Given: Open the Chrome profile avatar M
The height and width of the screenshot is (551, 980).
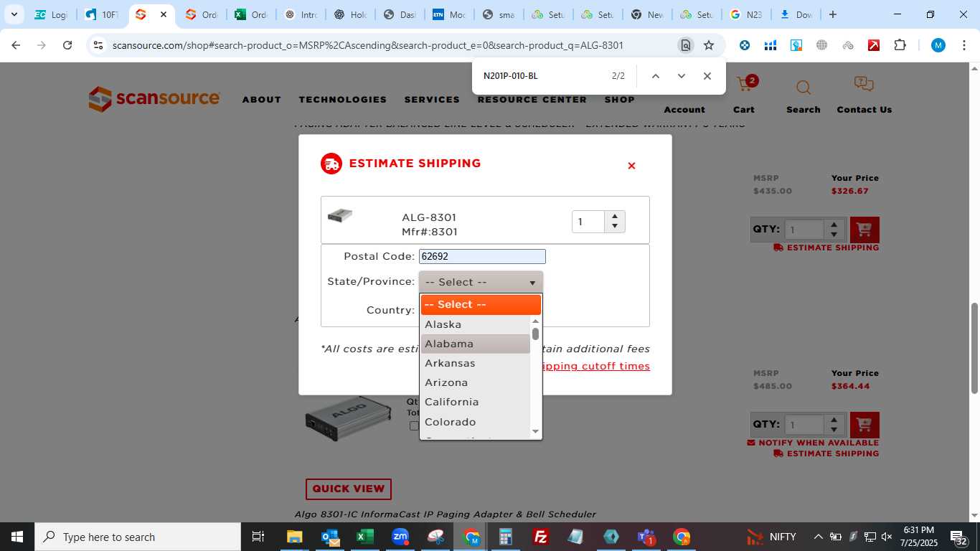Looking at the screenshot, I should (938, 45).
